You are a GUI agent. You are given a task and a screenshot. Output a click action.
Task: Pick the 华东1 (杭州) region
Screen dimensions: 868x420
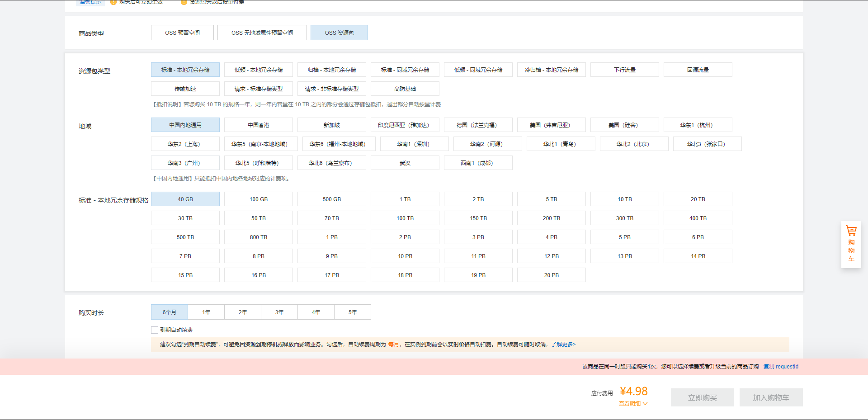(698, 125)
